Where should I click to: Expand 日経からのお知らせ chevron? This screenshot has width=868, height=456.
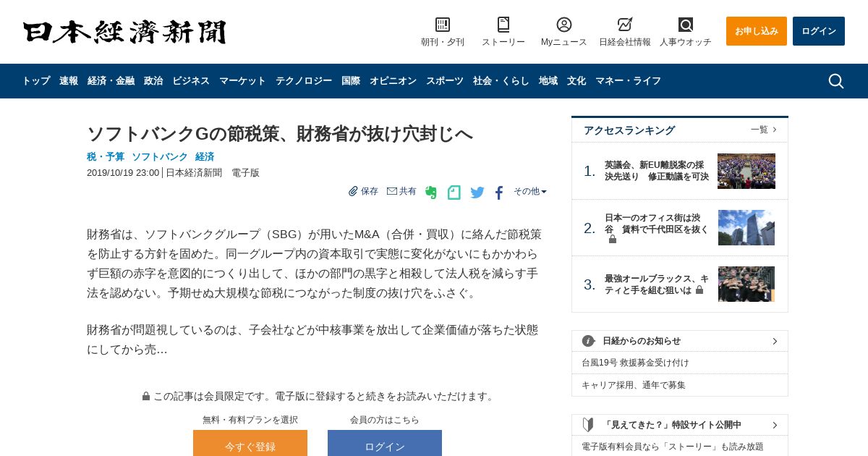click(775, 341)
